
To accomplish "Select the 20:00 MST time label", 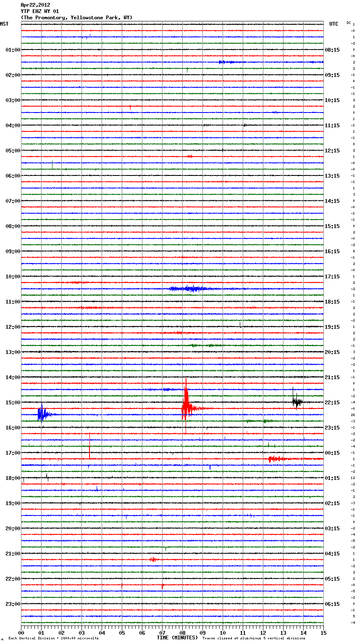I will (x=13, y=529).
